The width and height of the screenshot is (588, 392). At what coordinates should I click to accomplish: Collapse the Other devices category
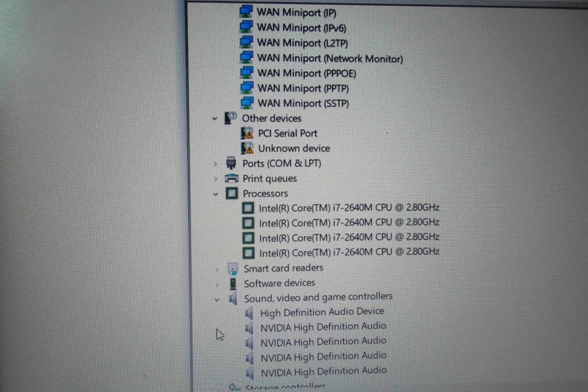pyautogui.click(x=215, y=118)
